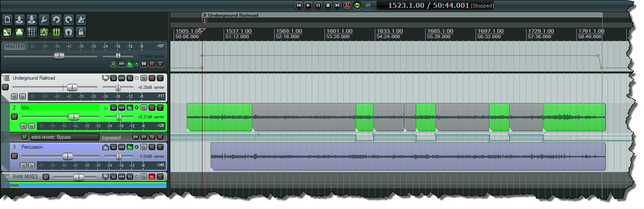Click the Stop transport button
Screen dimensions: 644x209
328,5
